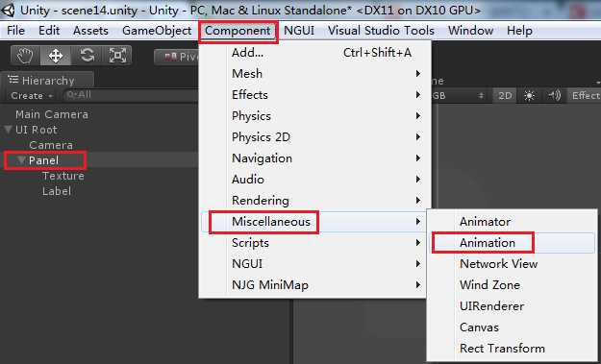Expand the Physics submenu
The width and height of the screenshot is (601, 364).
[x=313, y=116]
